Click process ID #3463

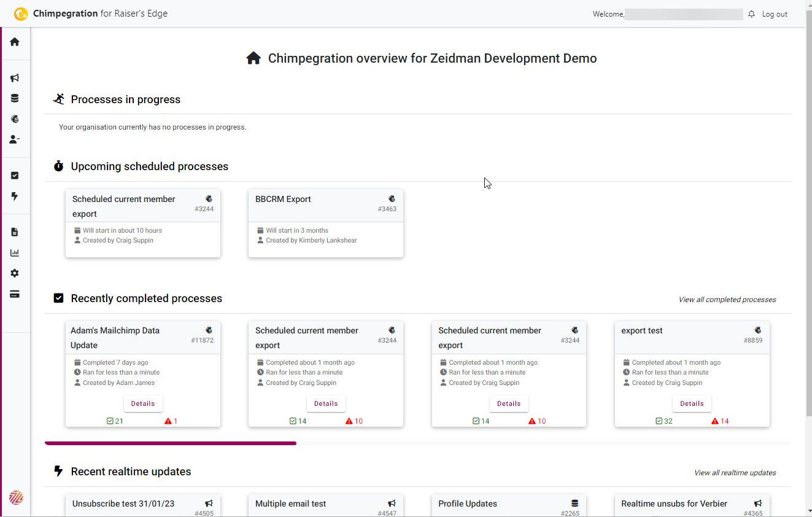pos(387,209)
